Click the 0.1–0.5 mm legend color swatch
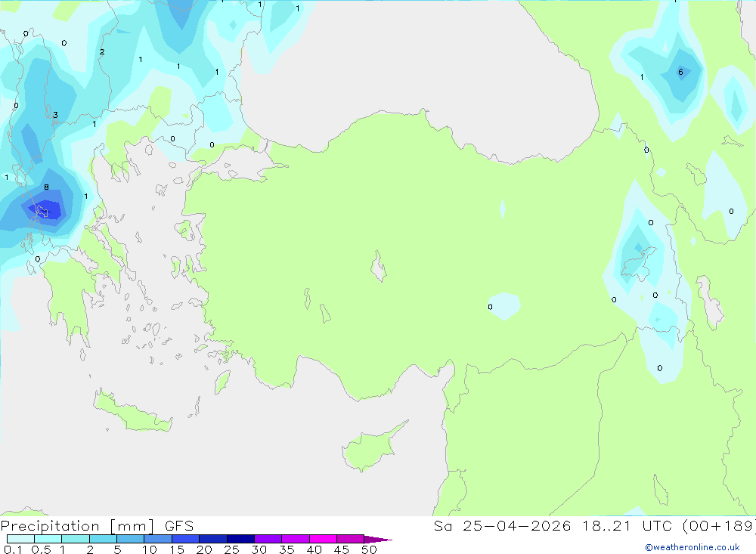 (x=20, y=539)
